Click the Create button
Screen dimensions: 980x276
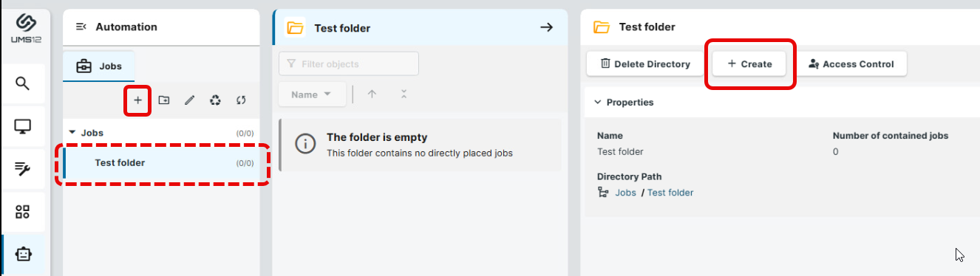[749, 63]
